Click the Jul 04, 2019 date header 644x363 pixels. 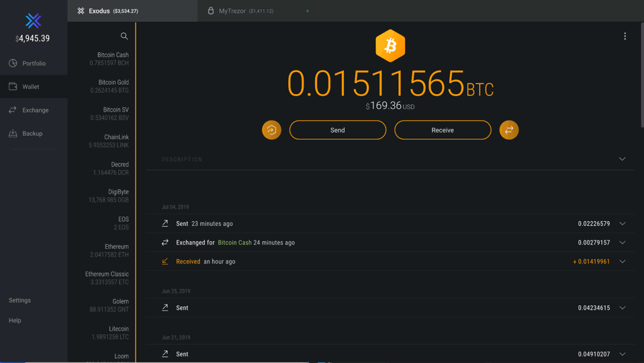pos(175,207)
